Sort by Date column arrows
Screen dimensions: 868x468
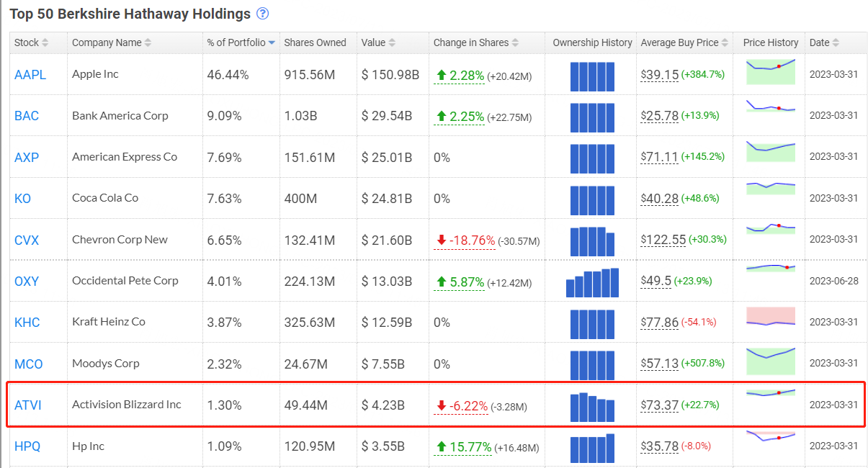click(x=836, y=43)
